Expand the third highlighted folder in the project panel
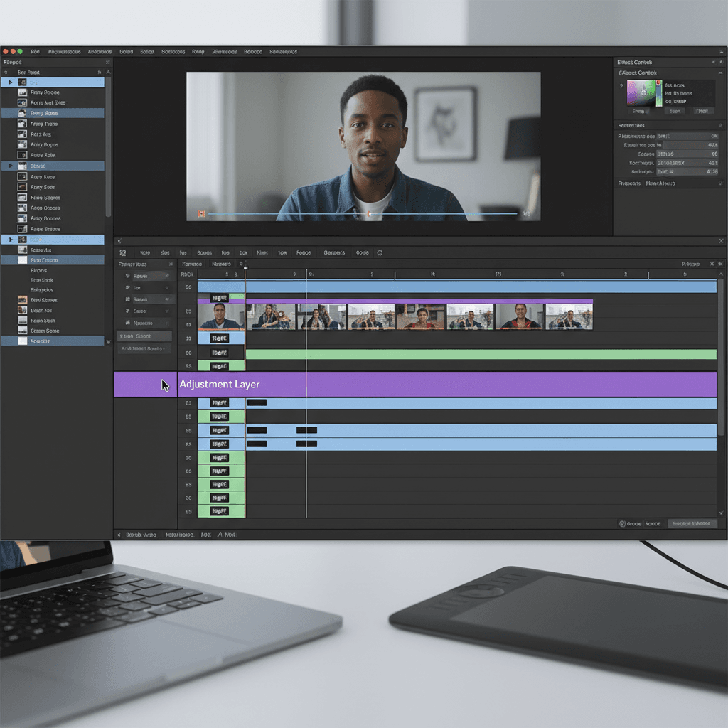Screen dimensions: 728x728 click(x=11, y=240)
